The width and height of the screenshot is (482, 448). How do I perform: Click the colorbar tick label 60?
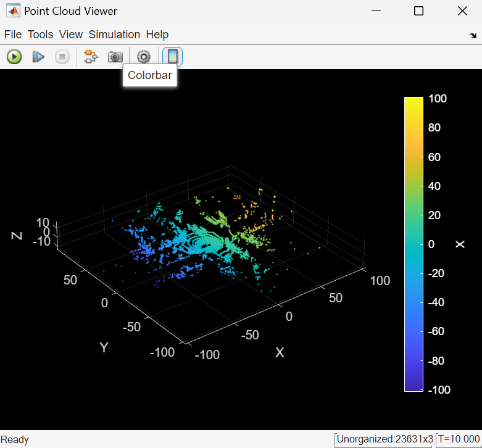(x=434, y=157)
